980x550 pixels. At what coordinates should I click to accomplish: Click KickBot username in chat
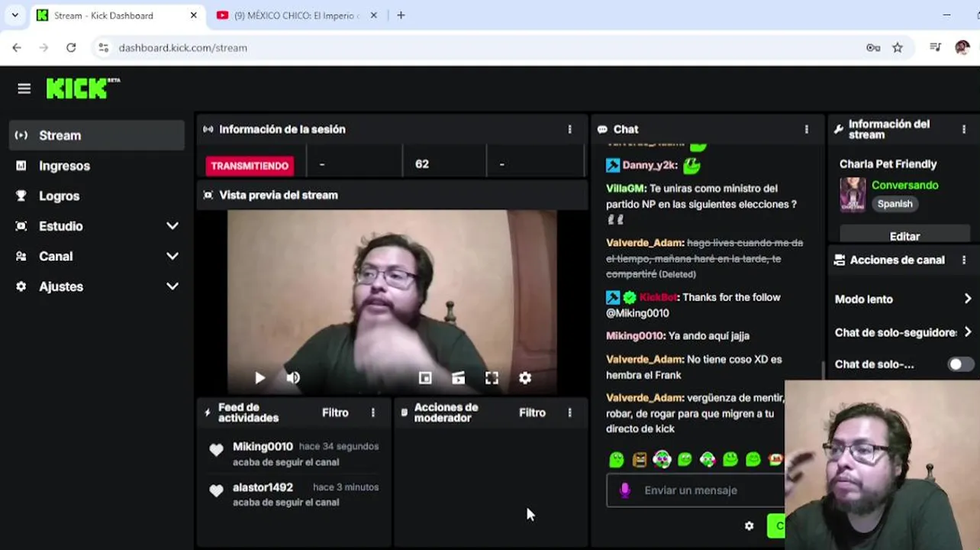[x=658, y=297]
